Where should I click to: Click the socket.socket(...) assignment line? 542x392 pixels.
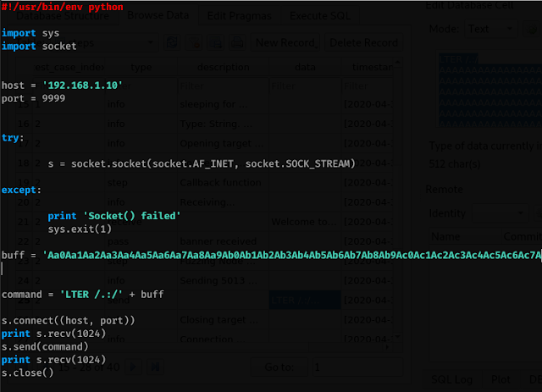point(202,164)
